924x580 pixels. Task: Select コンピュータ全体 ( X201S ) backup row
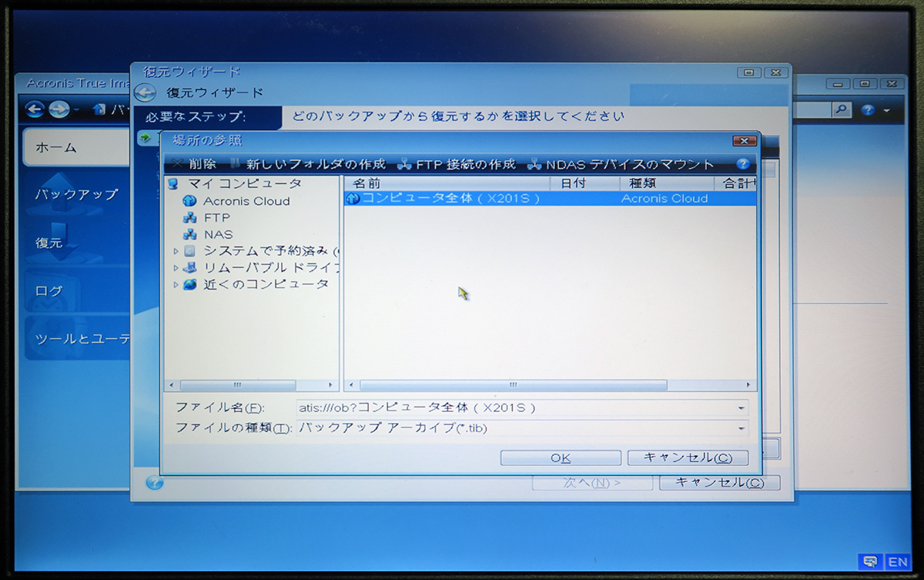point(551,198)
